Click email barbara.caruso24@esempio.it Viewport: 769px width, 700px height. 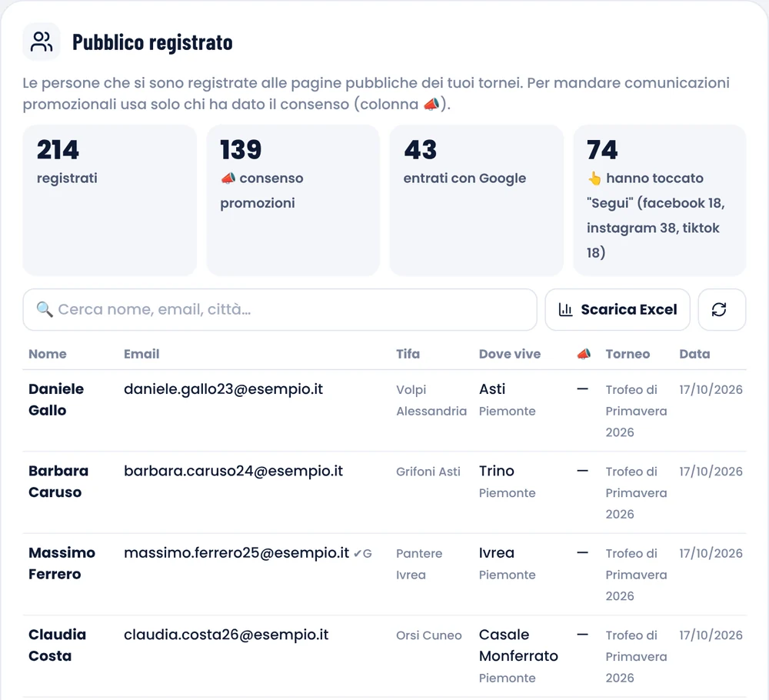[x=234, y=471]
